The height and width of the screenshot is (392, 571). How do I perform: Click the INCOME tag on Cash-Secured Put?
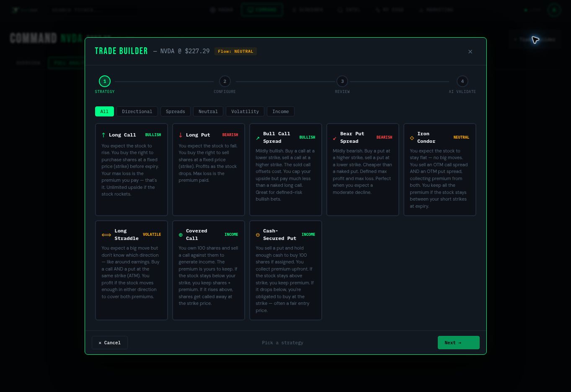coord(308,235)
